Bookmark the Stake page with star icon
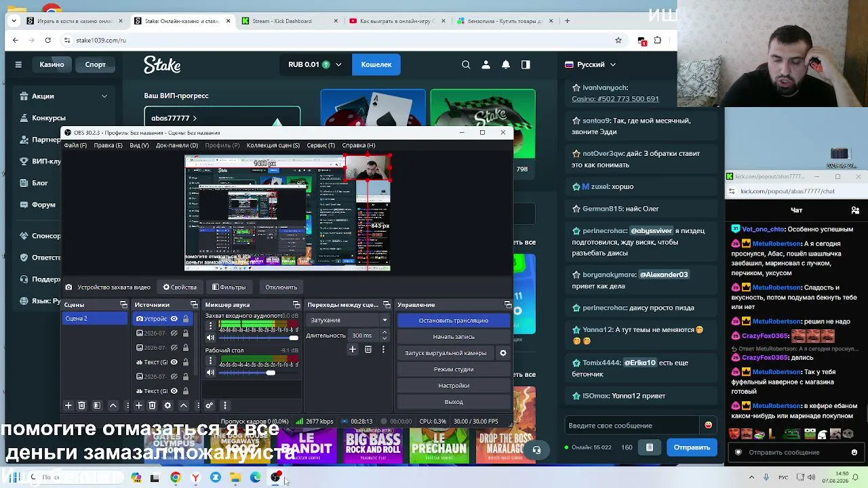868x488 pixels. pos(618,40)
